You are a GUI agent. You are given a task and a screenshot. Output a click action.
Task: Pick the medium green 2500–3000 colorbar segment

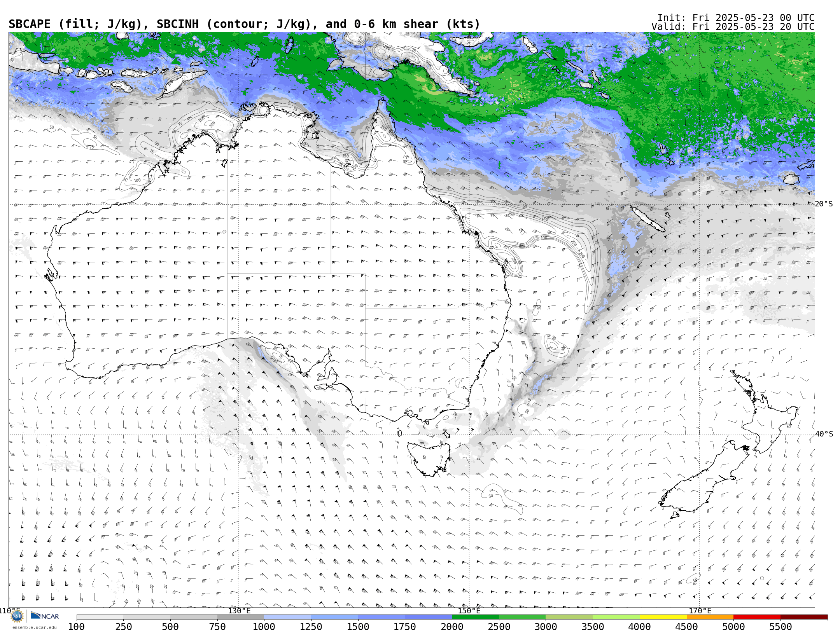coord(522,617)
